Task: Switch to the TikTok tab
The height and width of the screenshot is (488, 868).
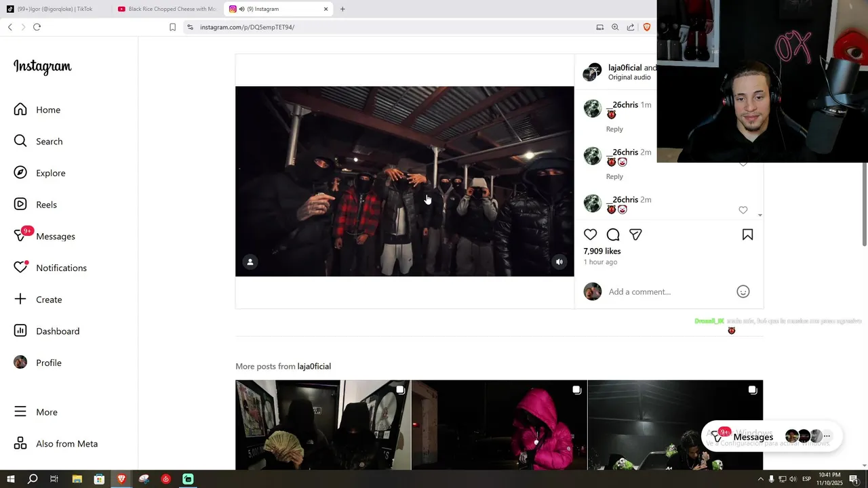Action: click(54, 9)
